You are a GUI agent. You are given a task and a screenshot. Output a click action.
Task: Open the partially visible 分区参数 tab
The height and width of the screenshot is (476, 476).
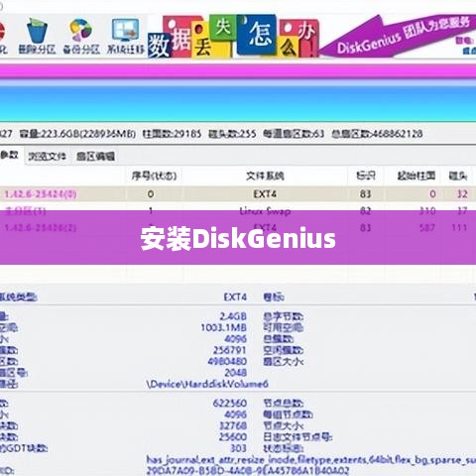coord(10,155)
